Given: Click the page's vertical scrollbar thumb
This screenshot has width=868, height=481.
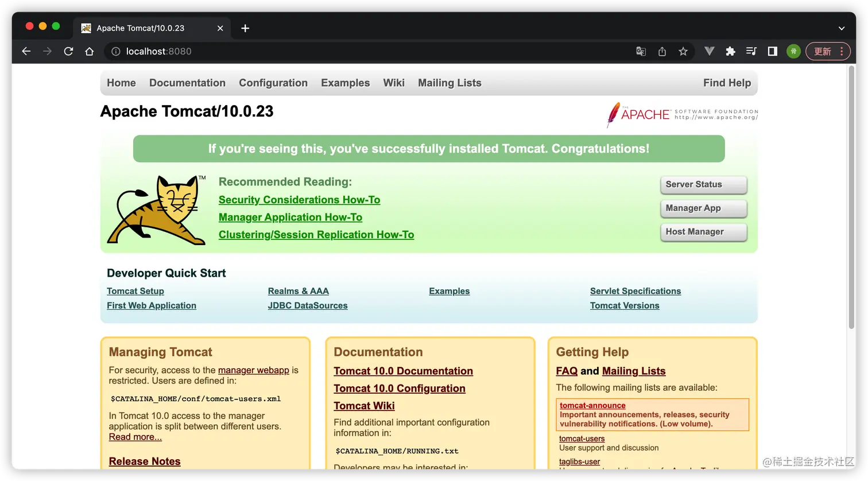Looking at the screenshot, I should pos(851,197).
